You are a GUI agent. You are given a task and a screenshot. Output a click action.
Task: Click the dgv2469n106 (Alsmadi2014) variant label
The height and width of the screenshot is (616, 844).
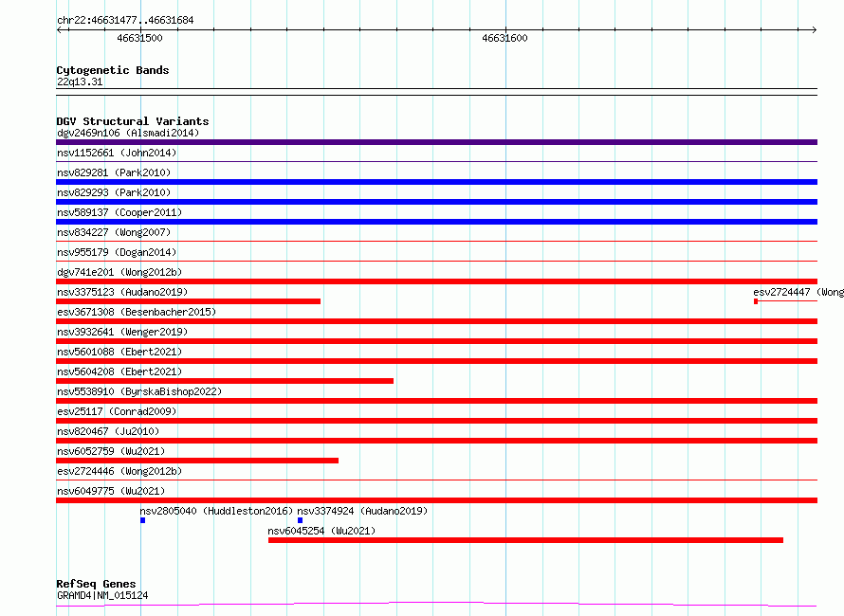coord(128,133)
